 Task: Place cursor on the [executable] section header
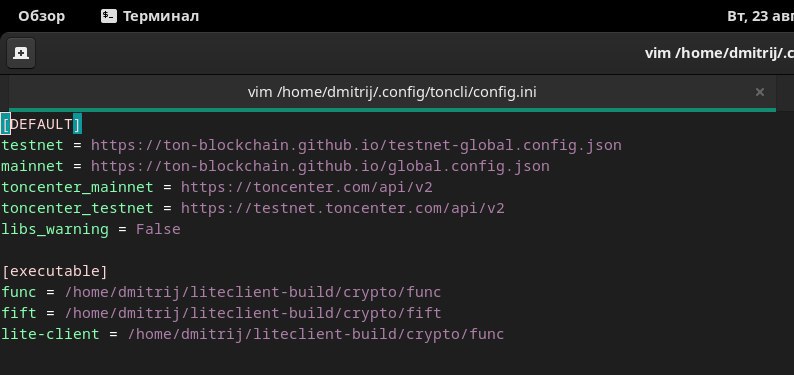(55, 271)
